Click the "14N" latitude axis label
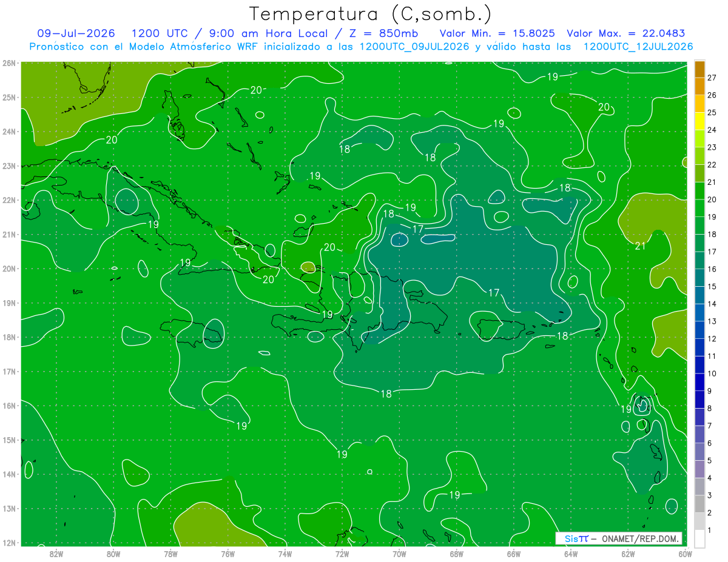Image resolution: width=728 pixels, height=562 pixels. tap(8, 474)
